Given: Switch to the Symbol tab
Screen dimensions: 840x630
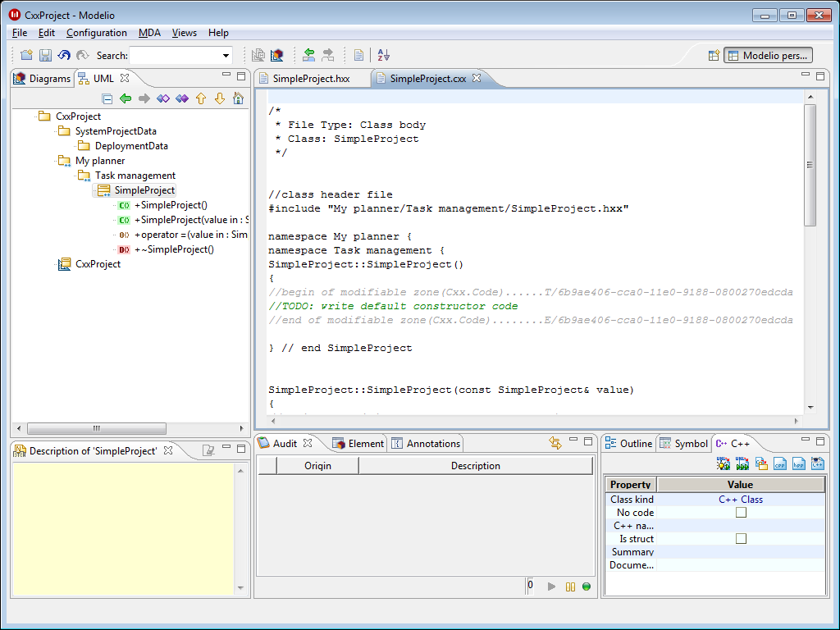Looking at the screenshot, I should 684,444.
